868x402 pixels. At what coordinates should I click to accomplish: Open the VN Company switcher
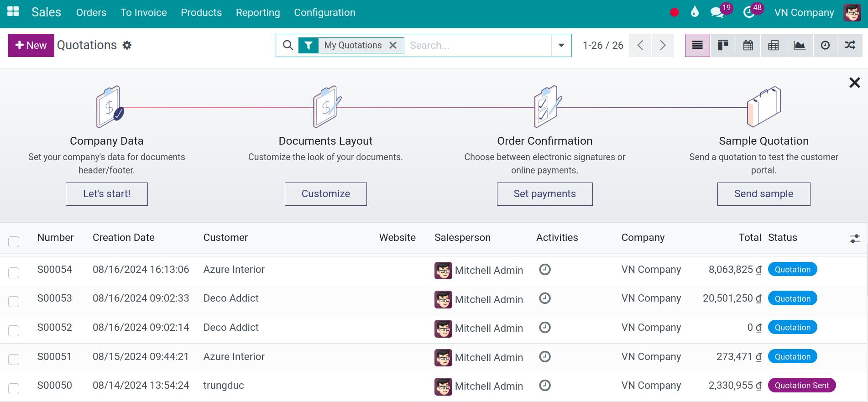point(804,12)
